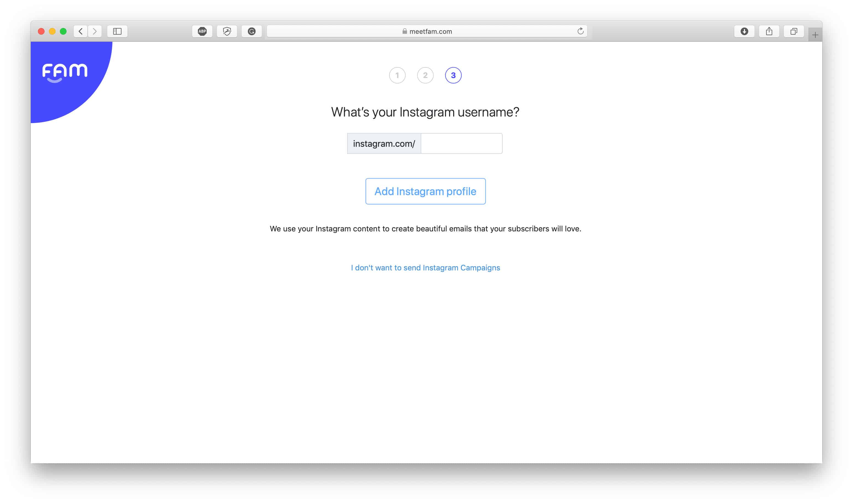Viewport: 853px width, 504px height.
Task: Click the Safari back arrow
Action: click(81, 31)
